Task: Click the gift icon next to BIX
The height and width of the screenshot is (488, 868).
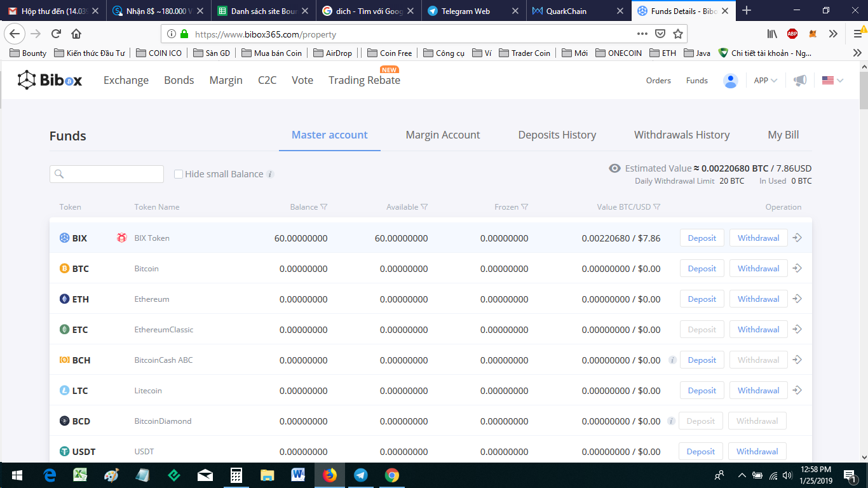Action: click(x=121, y=238)
